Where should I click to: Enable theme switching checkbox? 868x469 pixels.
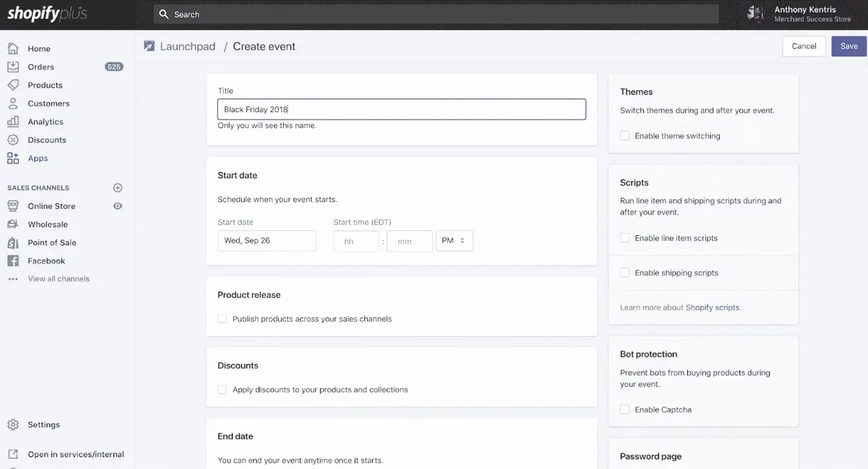[x=625, y=136]
